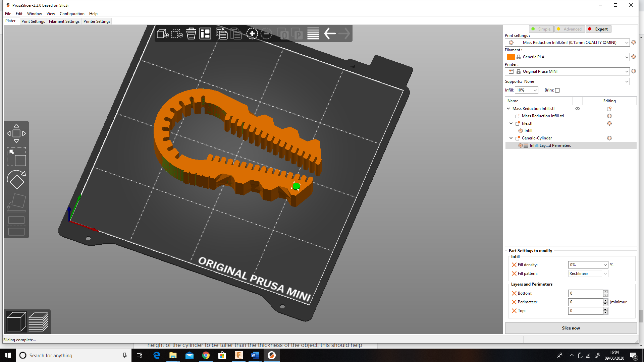
Task: Switch to Print Settings tab
Action: click(x=33, y=21)
